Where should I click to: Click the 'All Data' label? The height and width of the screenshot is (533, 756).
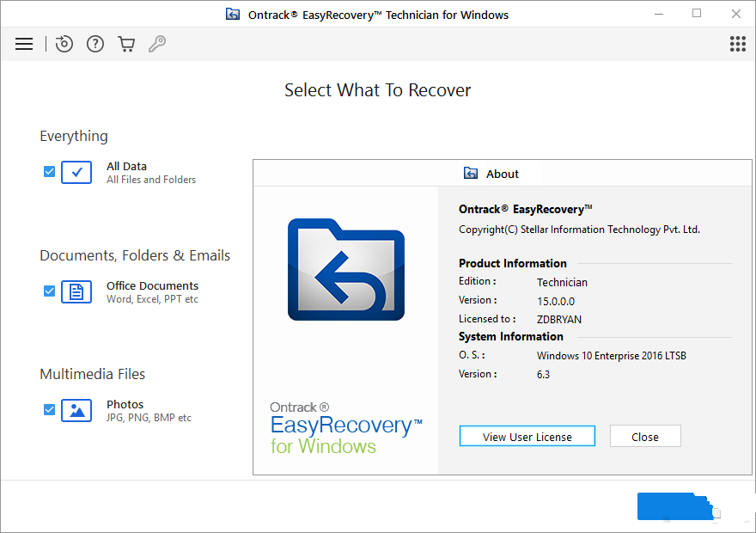click(x=126, y=167)
